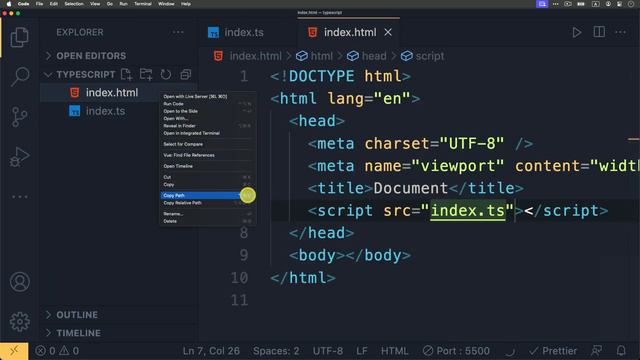Viewport: 640px width, 360px height.
Task: Click the DOCTYPE html line in editor
Action: coord(340,76)
